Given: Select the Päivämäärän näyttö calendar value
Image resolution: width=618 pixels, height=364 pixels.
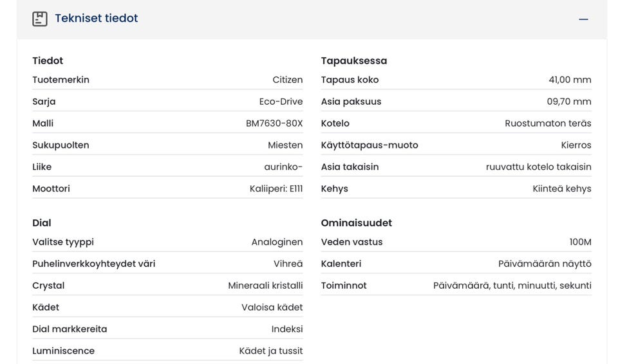Looking at the screenshot, I should [545, 264].
